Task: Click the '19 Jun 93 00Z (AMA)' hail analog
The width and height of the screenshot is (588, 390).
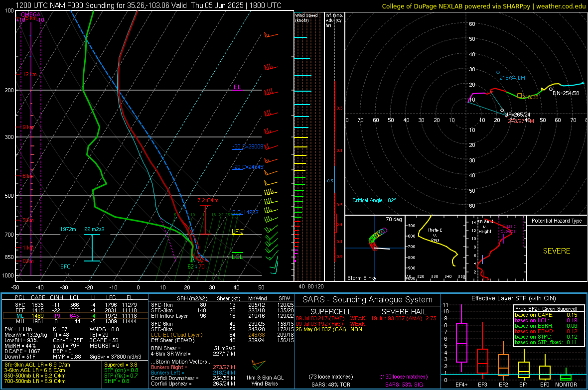Action: pos(398,318)
